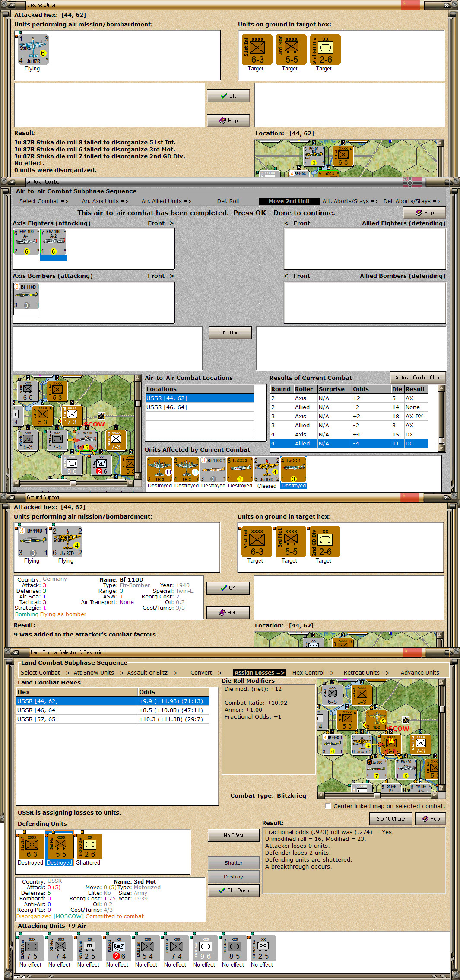This screenshot has width=460, height=980.
Task: Pick 3rd Mot target counter in Ground Strike
Action: [x=291, y=50]
